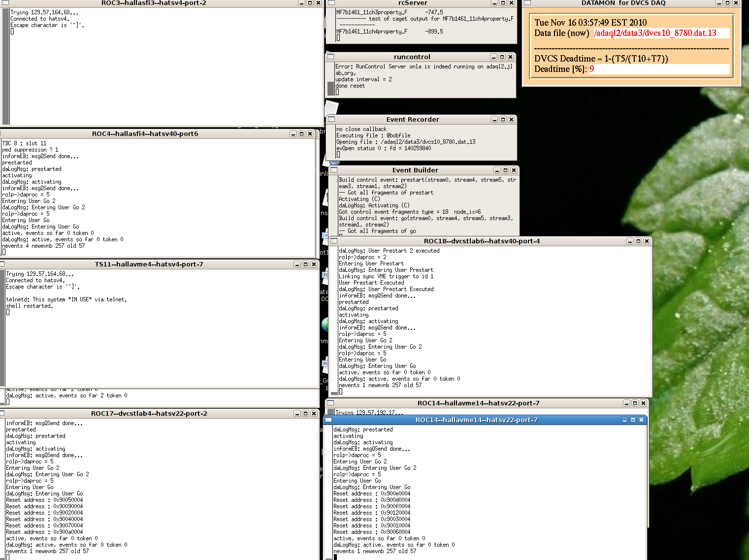
Task: Click 'nevents 4 newevnb 257 old 57' in ROC4
Action: [43, 246]
